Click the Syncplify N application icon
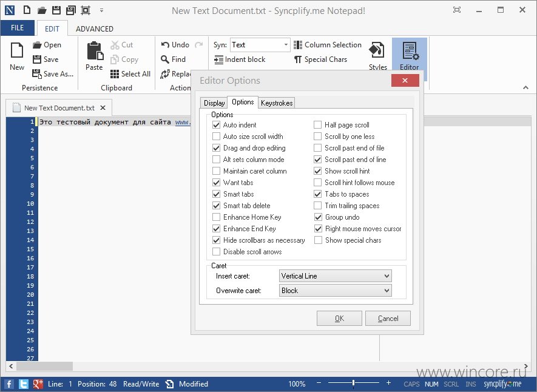The height and width of the screenshot is (392, 537). 10,10
